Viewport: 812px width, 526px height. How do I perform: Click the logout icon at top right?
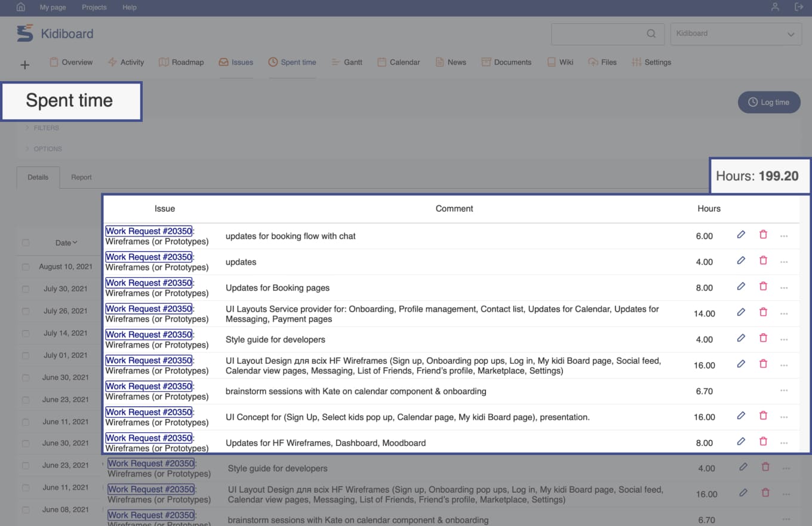799,7
